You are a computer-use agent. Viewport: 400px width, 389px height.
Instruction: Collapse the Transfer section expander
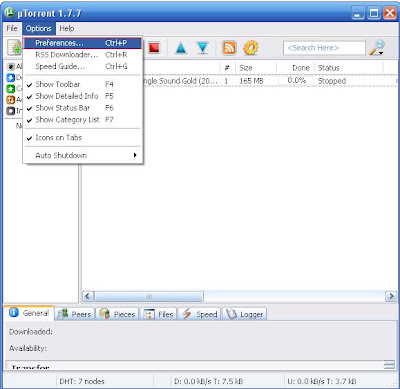[389, 365]
